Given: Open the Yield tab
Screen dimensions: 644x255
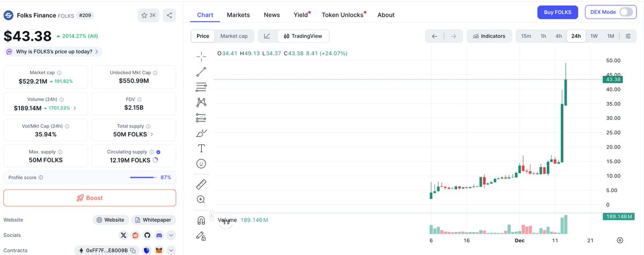Looking at the screenshot, I should 301,15.
